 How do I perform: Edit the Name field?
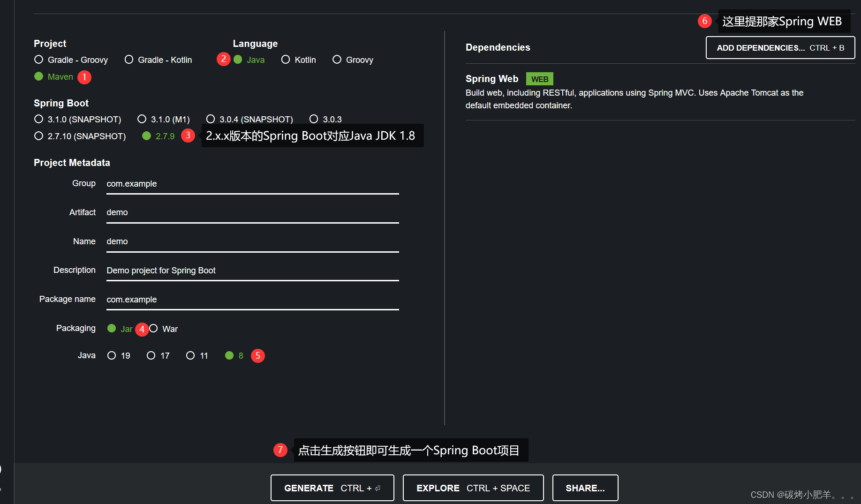[253, 242]
